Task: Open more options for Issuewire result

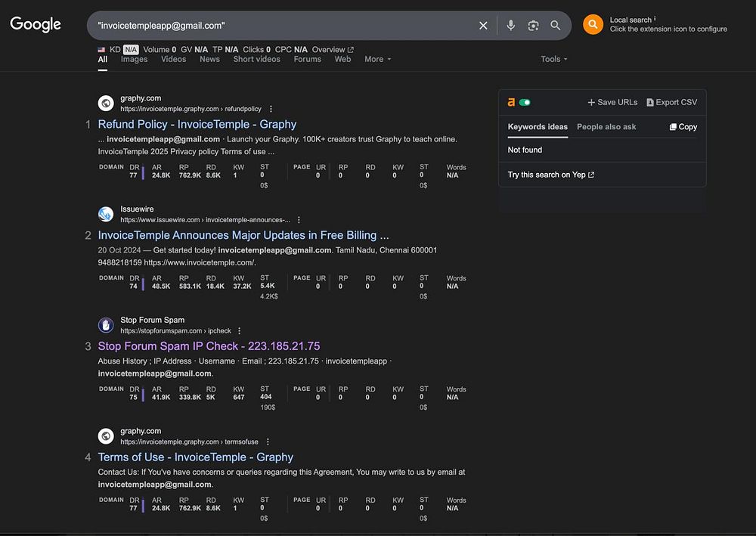Action: click(299, 220)
